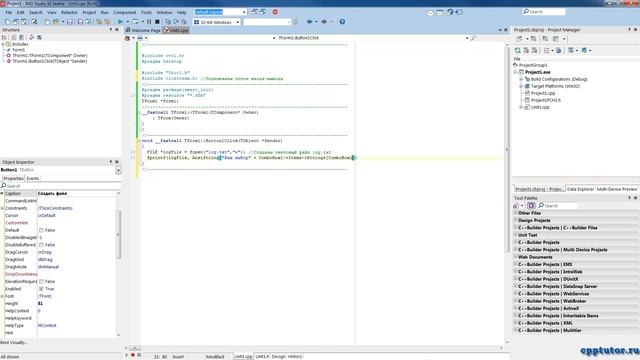This screenshot has height=360, width=640.
Task: Click the Project Manager New project icon
Action: coord(519,39)
